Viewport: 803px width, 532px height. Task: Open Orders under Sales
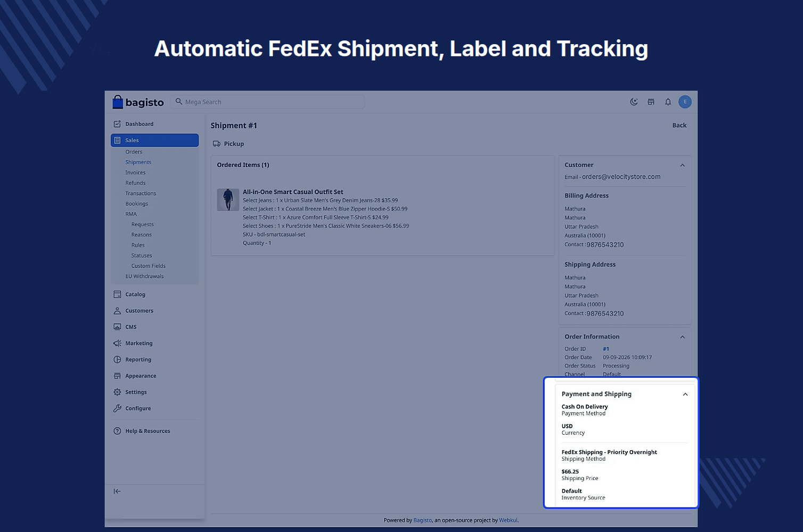pyautogui.click(x=134, y=152)
